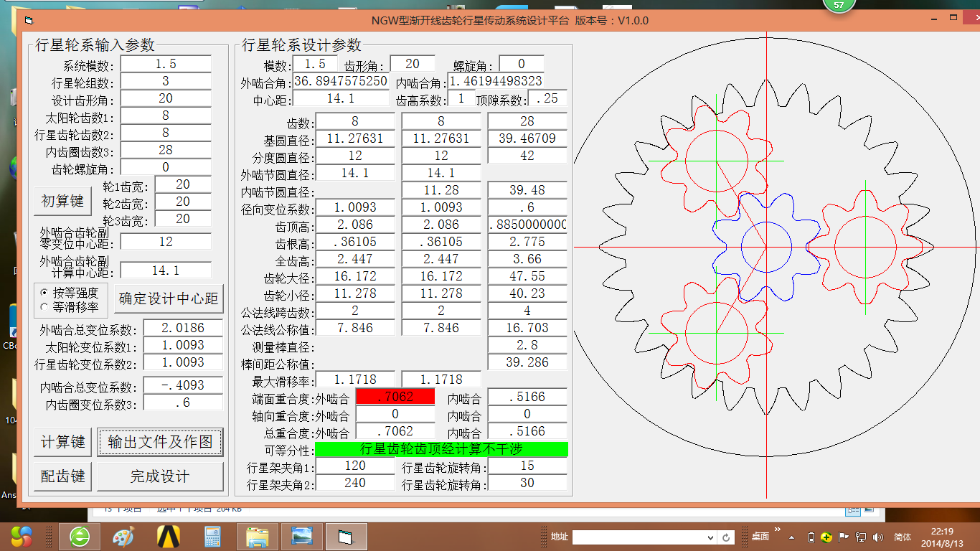Open the taskbar address dropdown arrow
Viewport: 980px width, 551px height.
point(710,537)
